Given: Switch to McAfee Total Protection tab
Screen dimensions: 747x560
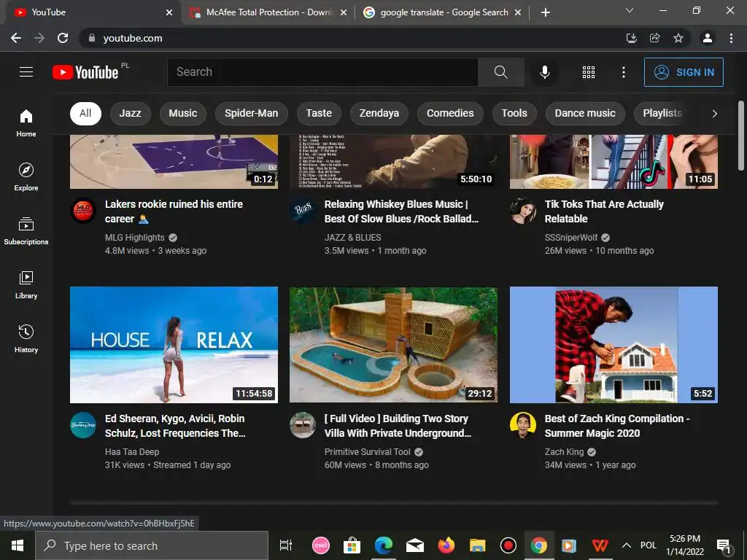Looking at the screenshot, I should point(267,12).
